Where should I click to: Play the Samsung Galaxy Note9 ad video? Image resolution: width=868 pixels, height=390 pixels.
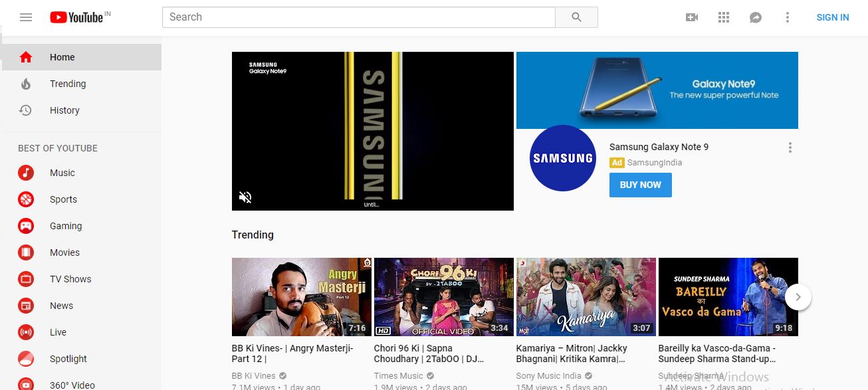pyautogui.click(x=373, y=131)
